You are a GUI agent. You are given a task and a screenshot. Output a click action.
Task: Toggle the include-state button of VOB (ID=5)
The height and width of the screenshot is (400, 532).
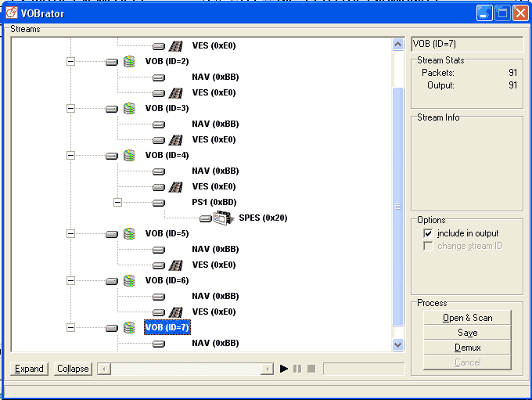pos(112,234)
